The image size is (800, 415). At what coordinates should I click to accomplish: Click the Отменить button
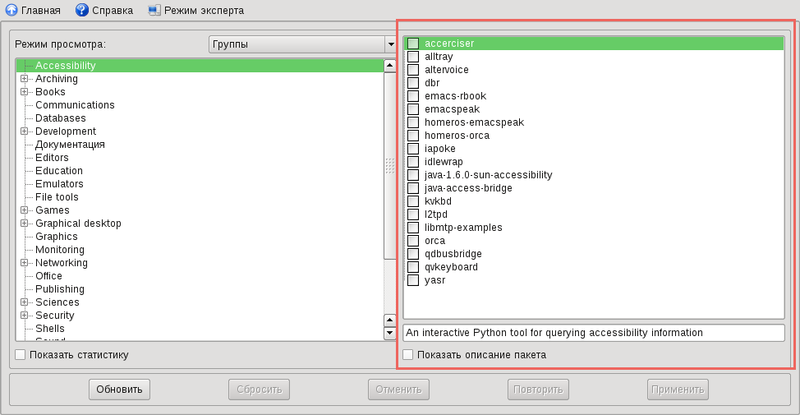pos(398,389)
